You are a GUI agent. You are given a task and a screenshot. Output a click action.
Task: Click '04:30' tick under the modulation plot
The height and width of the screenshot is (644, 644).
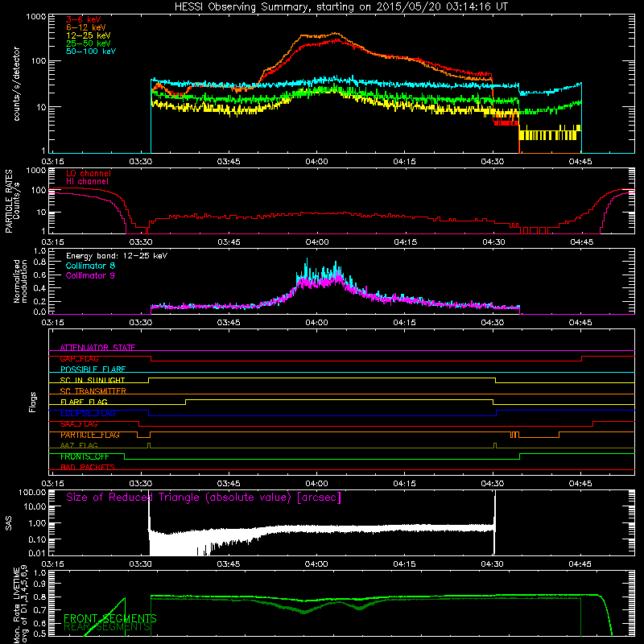(x=493, y=323)
